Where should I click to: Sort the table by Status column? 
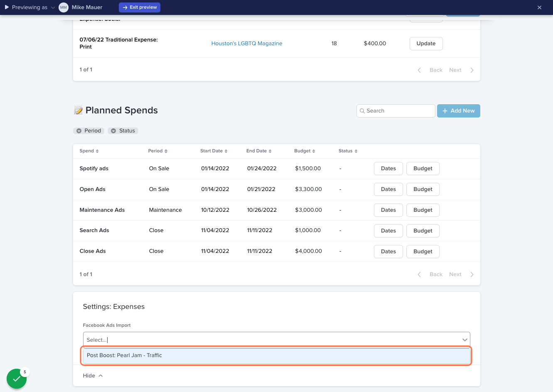coord(348,151)
